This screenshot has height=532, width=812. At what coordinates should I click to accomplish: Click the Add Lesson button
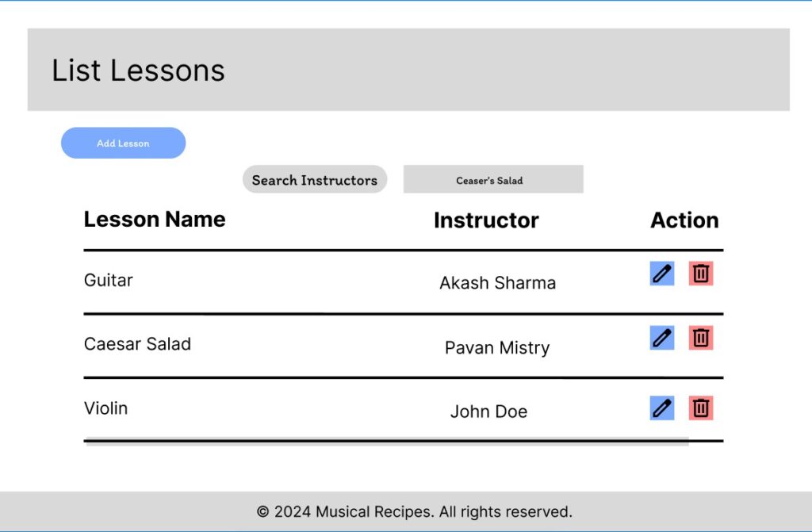tap(123, 143)
